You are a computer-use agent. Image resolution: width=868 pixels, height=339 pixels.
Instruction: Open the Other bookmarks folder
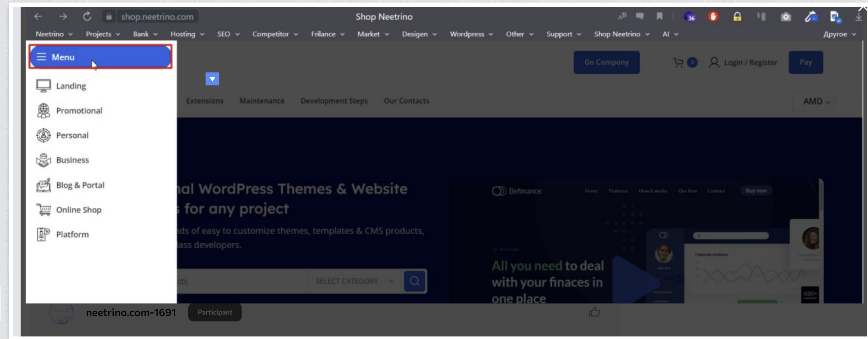(x=519, y=34)
